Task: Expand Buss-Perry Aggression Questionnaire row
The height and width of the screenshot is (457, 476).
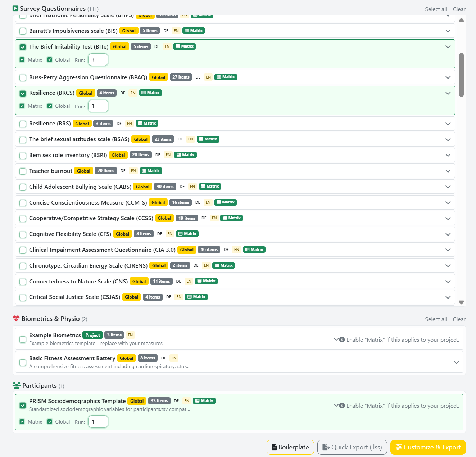Action: point(448,77)
